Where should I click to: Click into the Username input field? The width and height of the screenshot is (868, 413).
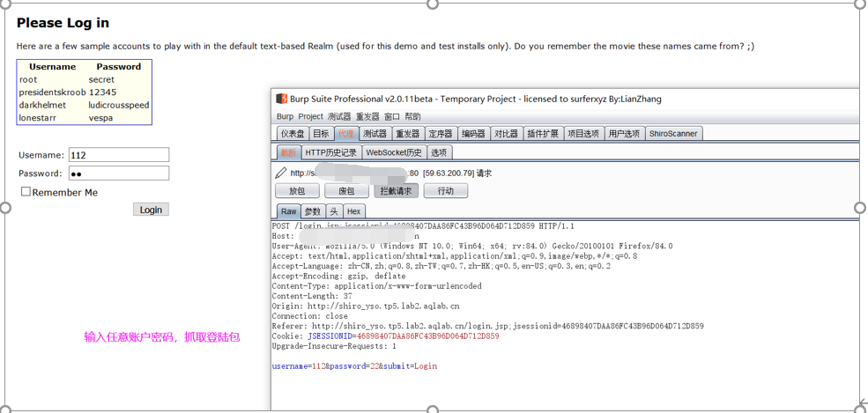coord(118,155)
